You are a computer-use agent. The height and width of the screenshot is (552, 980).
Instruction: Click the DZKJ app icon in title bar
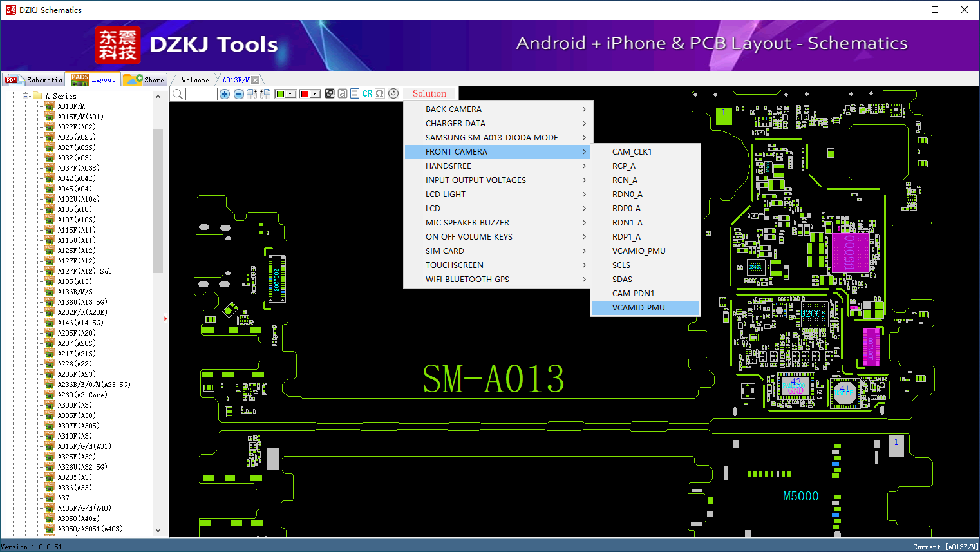tap(10, 10)
